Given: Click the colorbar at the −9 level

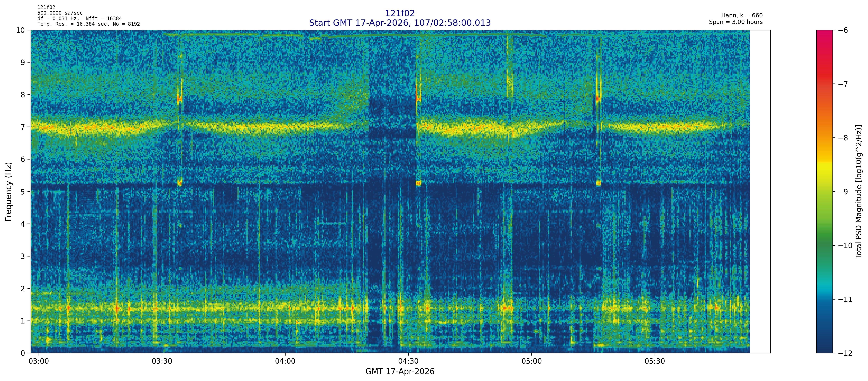Looking at the screenshot, I should [824, 192].
